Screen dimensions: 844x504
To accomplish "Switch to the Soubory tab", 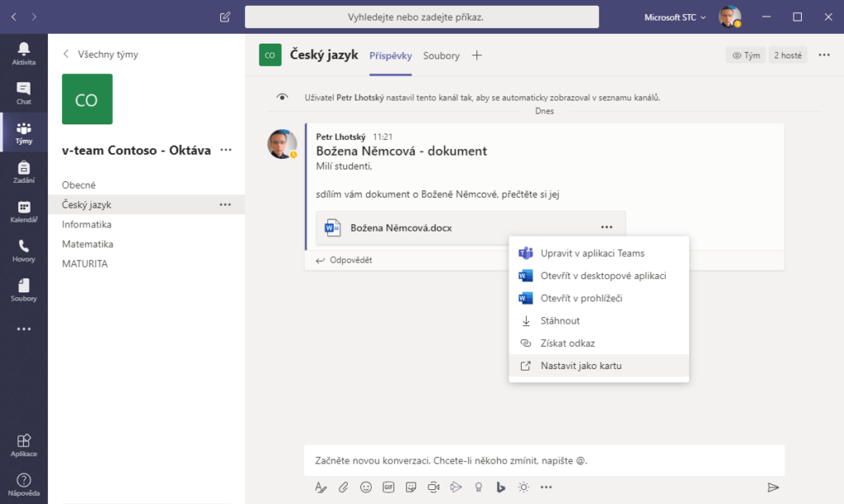I will [x=441, y=56].
